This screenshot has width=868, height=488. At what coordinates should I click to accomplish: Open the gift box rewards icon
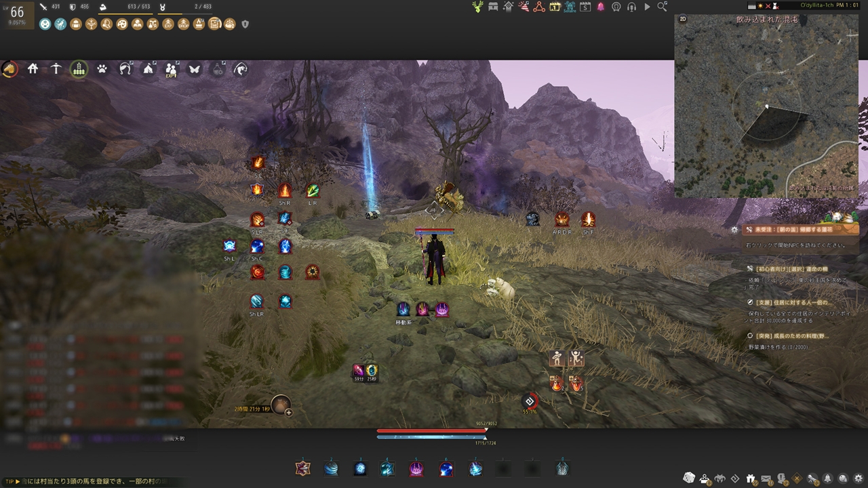coord(751,479)
